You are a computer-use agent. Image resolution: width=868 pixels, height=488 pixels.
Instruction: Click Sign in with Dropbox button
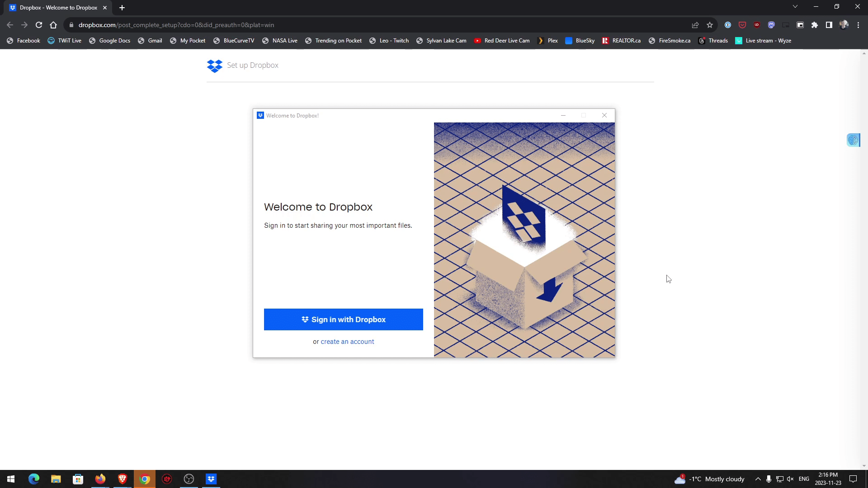(343, 319)
